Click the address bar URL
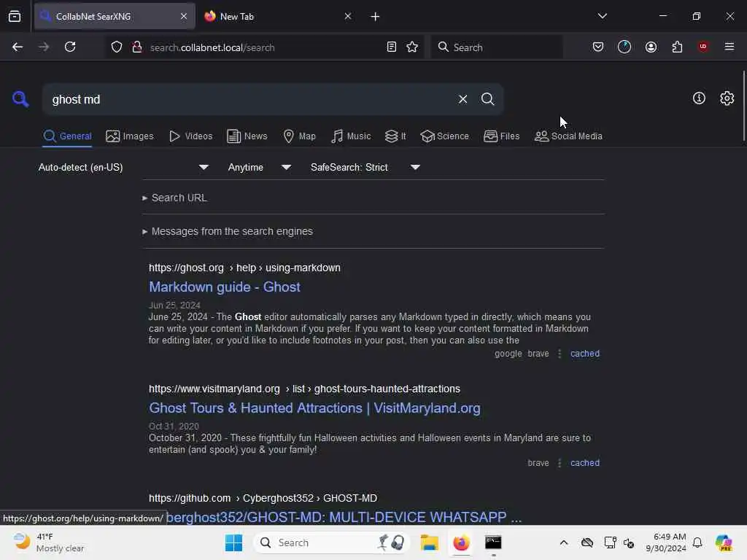Image resolution: width=747 pixels, height=560 pixels. pos(212,47)
